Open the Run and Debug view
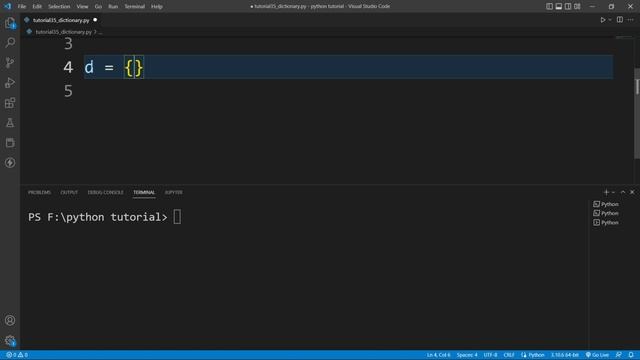Screen dimensions: 640x360 click(x=10, y=82)
